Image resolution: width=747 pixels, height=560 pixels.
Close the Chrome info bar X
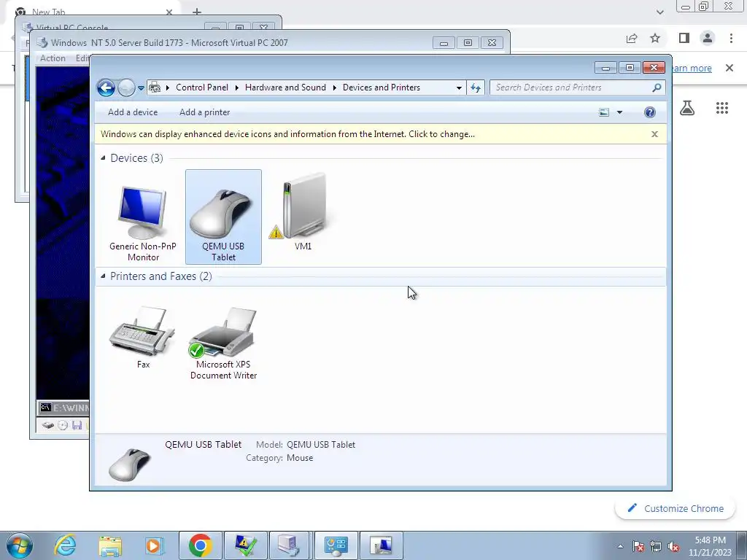pos(729,68)
